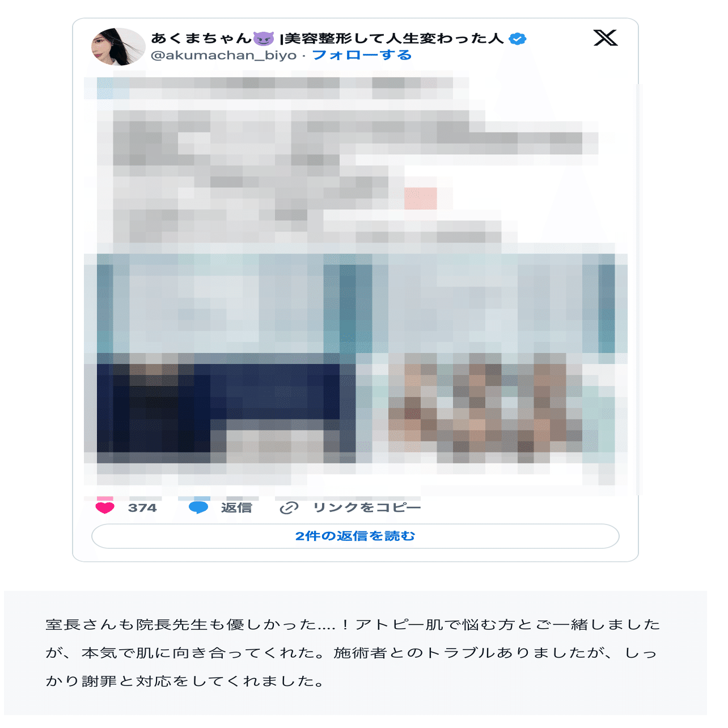Click the blue reply speech bubble icon
The image size is (728, 728).
coord(198,507)
